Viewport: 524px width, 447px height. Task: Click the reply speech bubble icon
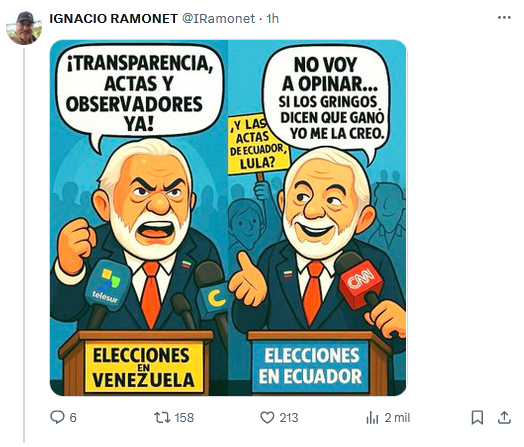57,417
